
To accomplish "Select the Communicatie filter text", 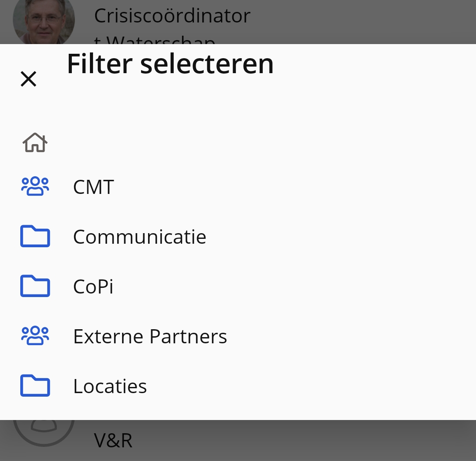I will coord(140,237).
